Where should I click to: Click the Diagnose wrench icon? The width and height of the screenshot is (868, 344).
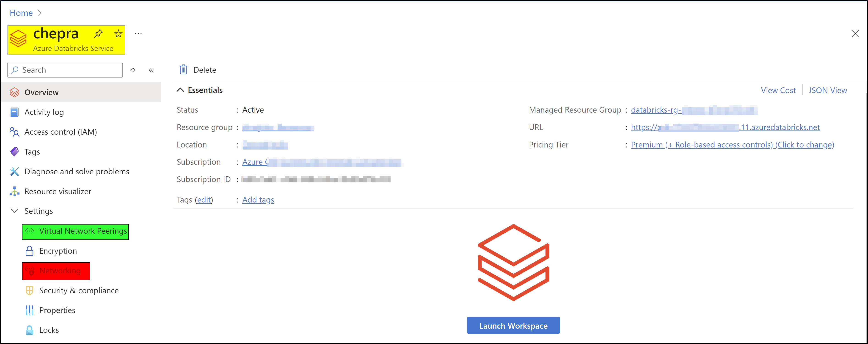click(14, 171)
